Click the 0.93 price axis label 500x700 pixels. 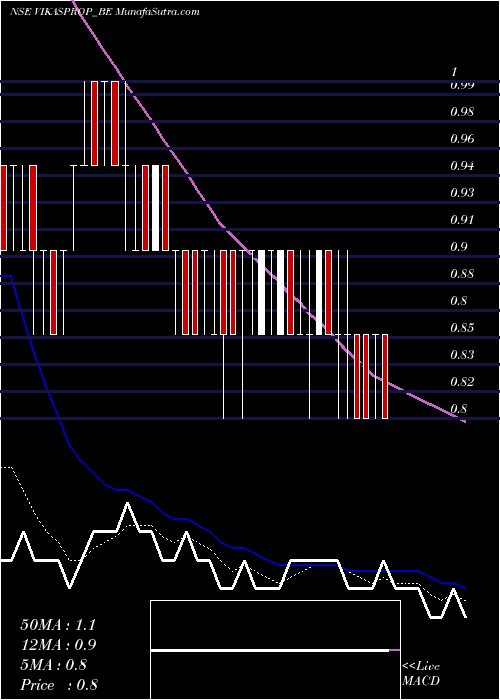pyautogui.click(x=462, y=193)
